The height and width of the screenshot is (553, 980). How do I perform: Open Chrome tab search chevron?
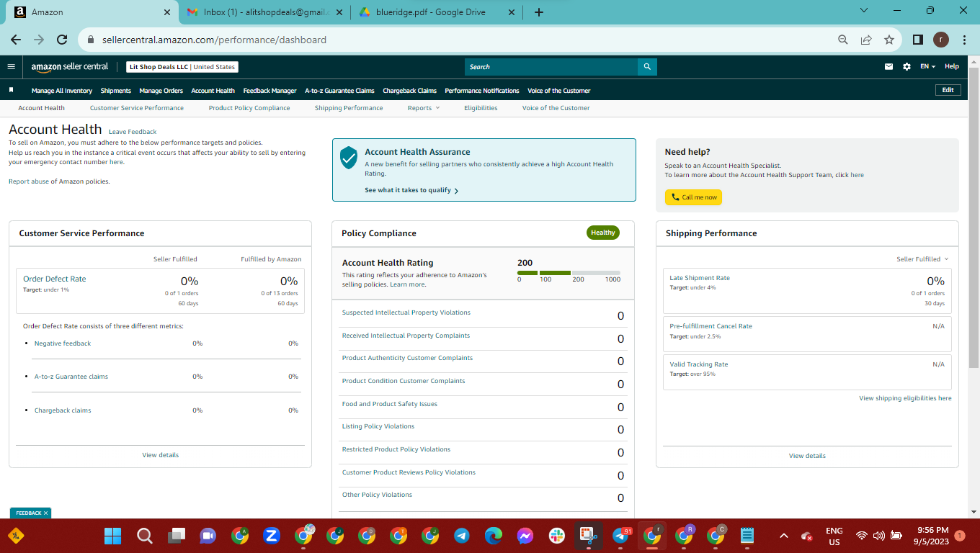pyautogui.click(x=865, y=10)
